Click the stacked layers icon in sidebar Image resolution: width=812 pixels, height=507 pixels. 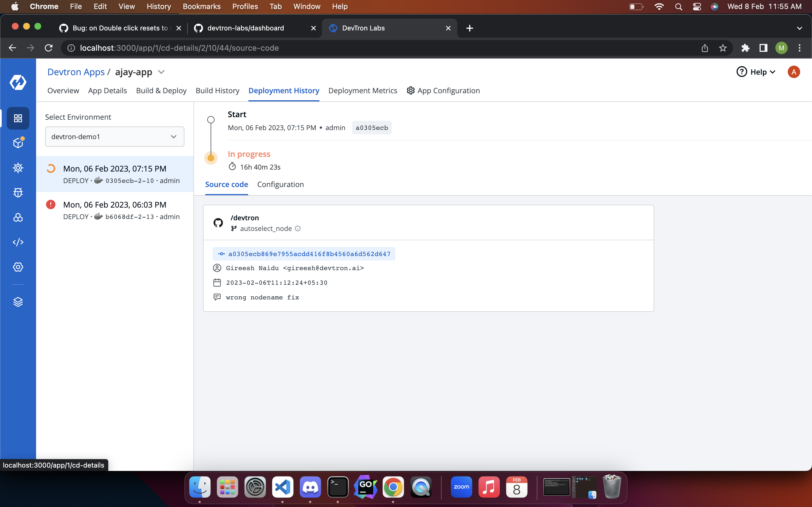[18, 302]
